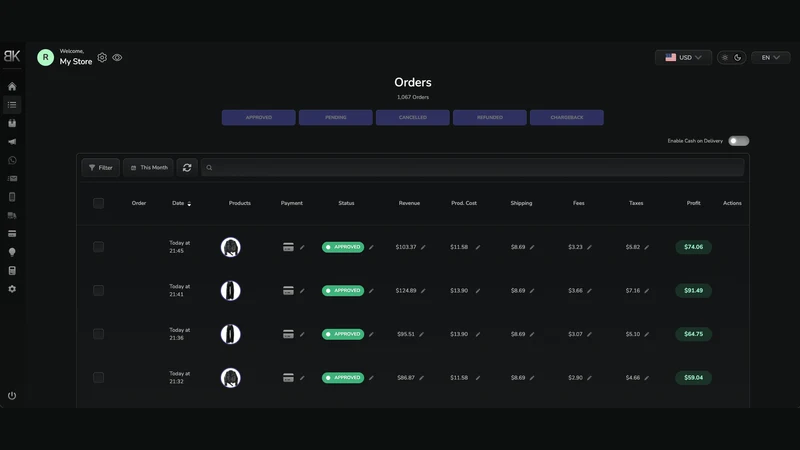
Task: Click the APPROVED status badge in the 21:45 row
Action: coord(343,247)
